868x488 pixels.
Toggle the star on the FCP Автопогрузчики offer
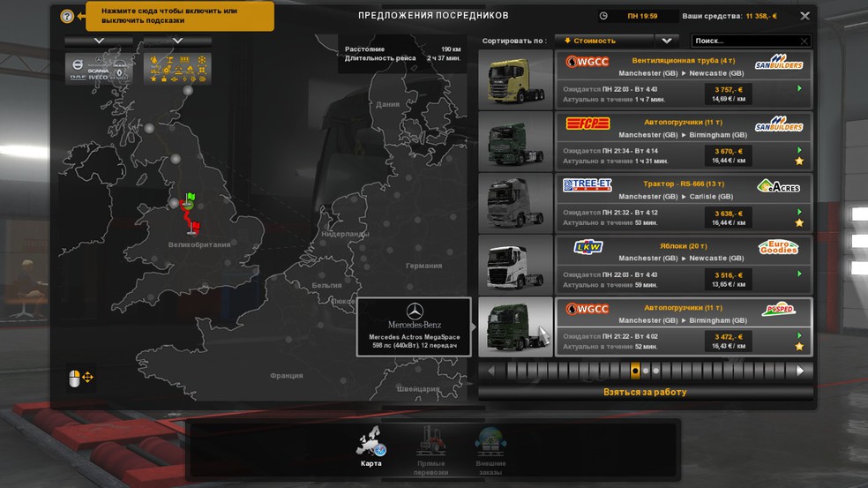799,161
